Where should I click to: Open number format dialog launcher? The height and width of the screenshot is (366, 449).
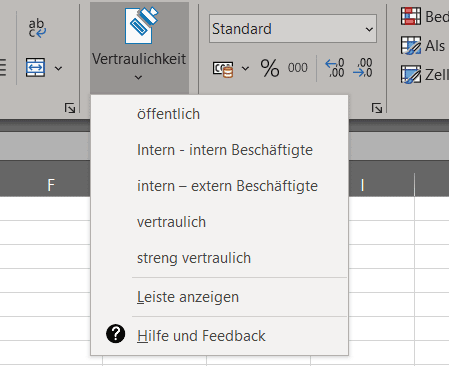click(377, 108)
